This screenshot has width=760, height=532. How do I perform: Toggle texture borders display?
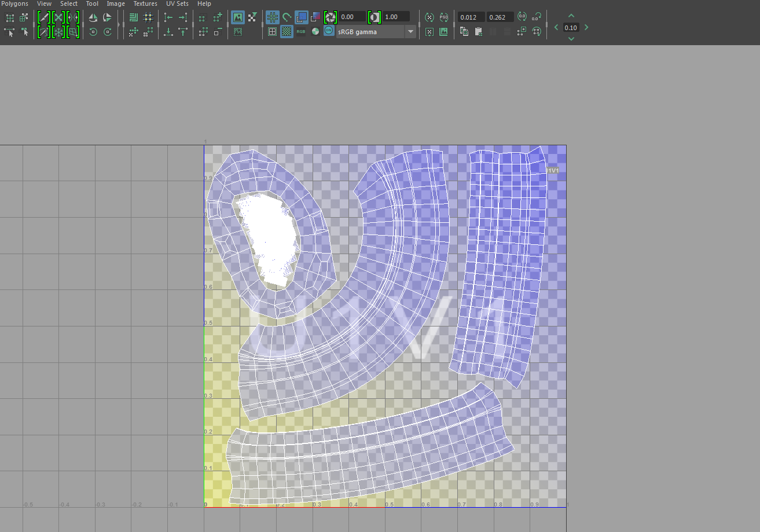(273, 32)
